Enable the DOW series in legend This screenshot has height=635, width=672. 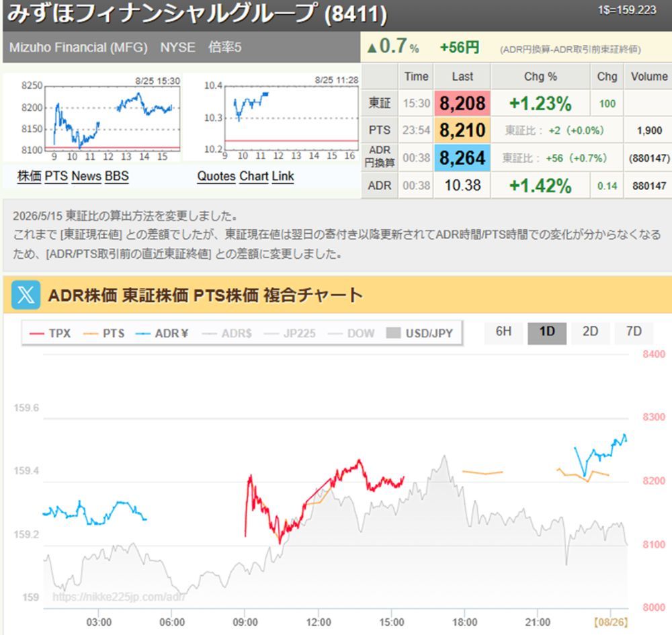[351, 333]
